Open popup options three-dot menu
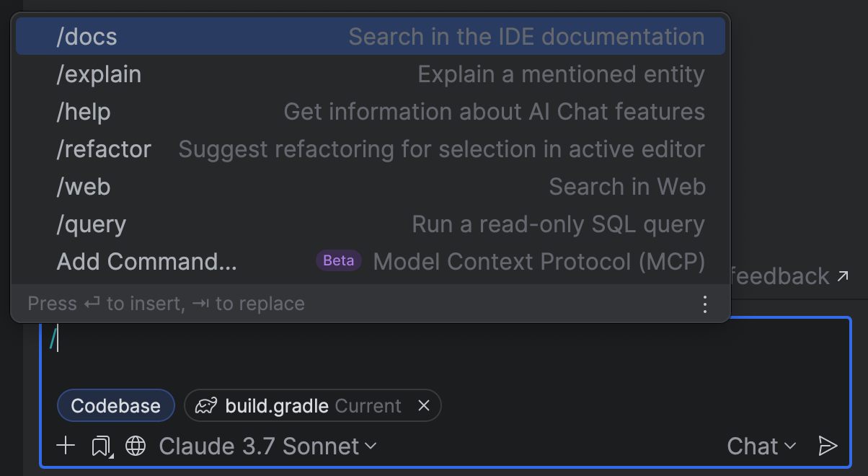This screenshot has height=476, width=868. click(x=705, y=304)
